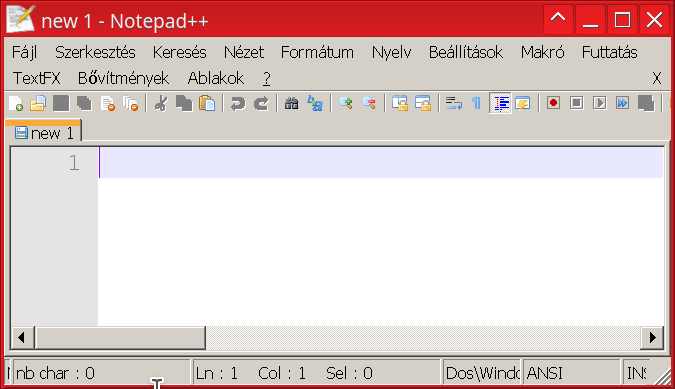675x389 pixels.
Task: Open Replace with the toolbar icon
Action: (x=315, y=104)
